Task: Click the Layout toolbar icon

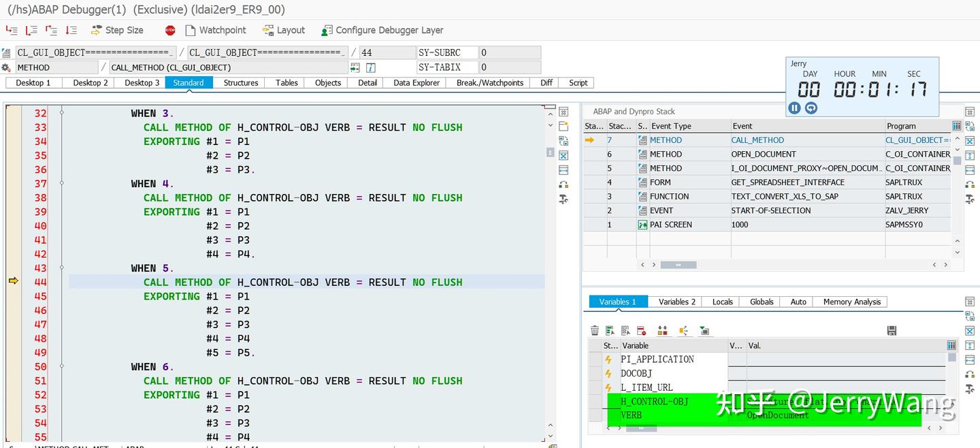Action: 283,30
